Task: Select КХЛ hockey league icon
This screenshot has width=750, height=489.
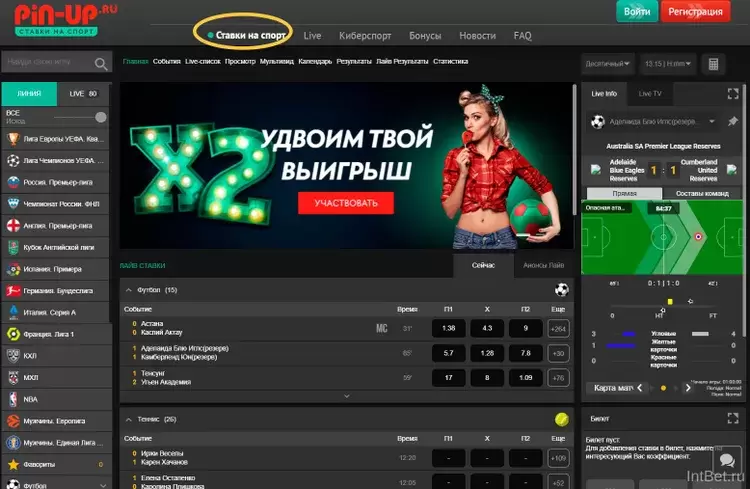Action: click(x=13, y=356)
